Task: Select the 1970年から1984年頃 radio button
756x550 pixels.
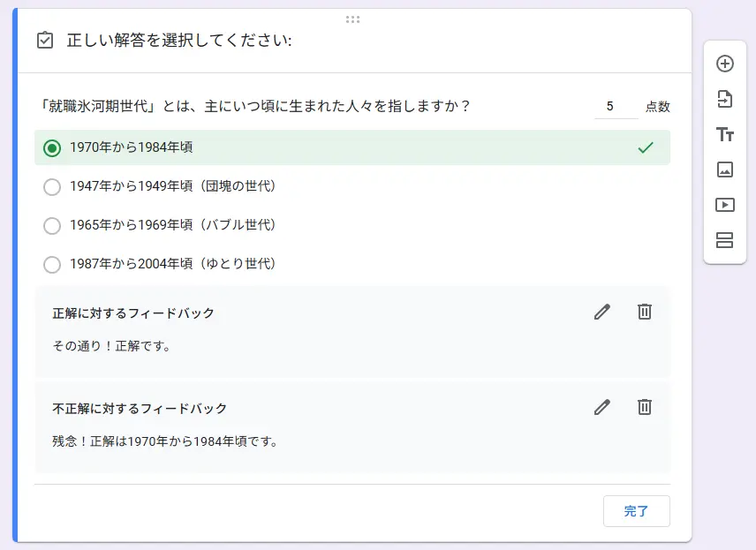Action: coord(52,148)
